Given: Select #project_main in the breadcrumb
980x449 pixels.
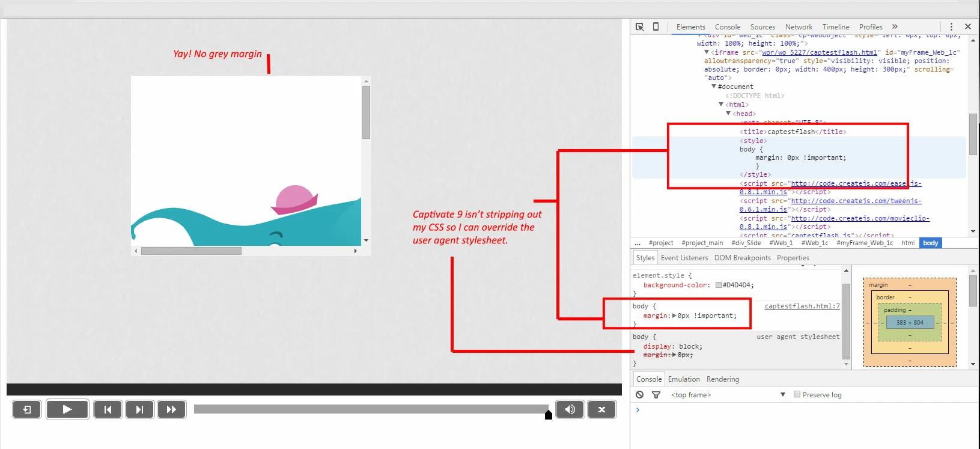Looking at the screenshot, I should point(702,243).
